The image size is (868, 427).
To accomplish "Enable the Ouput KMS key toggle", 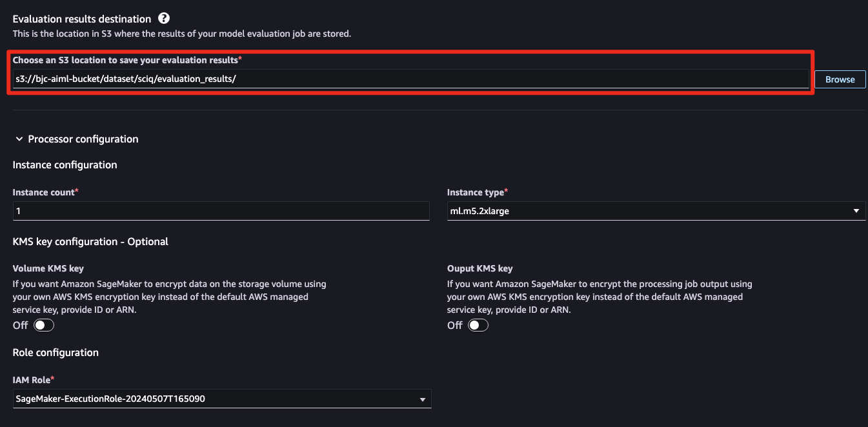I will click(478, 325).
